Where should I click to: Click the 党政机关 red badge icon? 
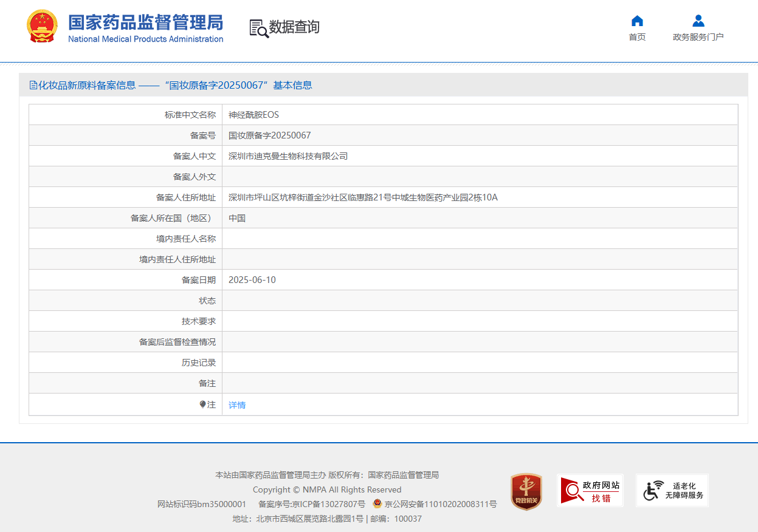[x=526, y=491]
